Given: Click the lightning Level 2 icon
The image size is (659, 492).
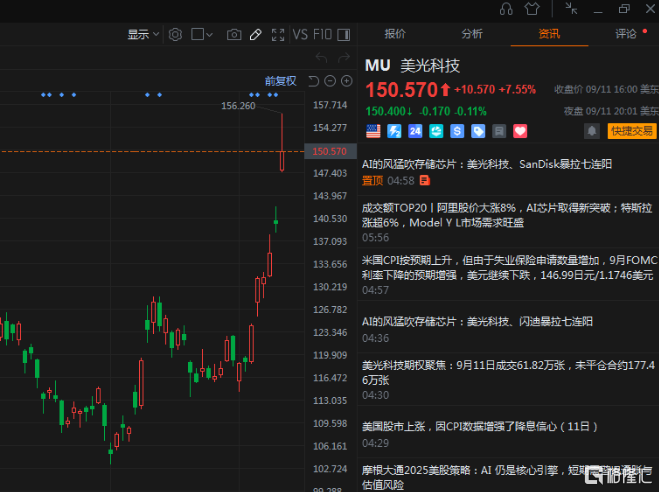Looking at the screenshot, I should pyautogui.click(x=394, y=131).
